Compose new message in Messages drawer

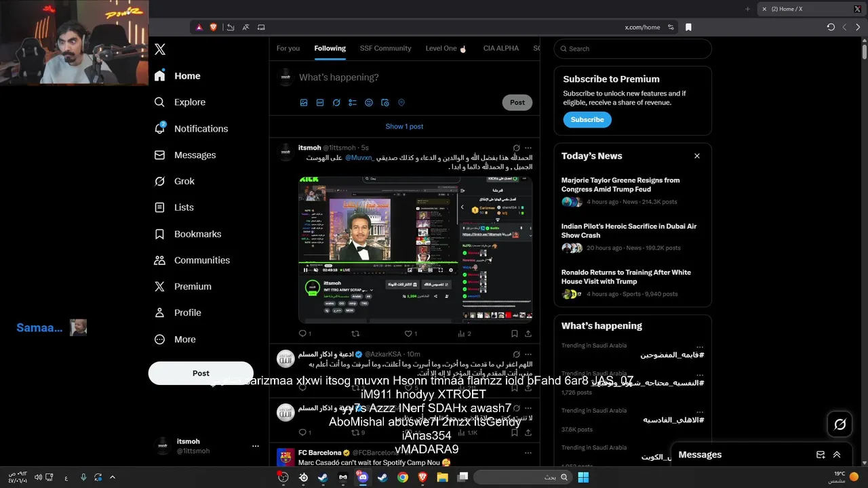coord(821,455)
